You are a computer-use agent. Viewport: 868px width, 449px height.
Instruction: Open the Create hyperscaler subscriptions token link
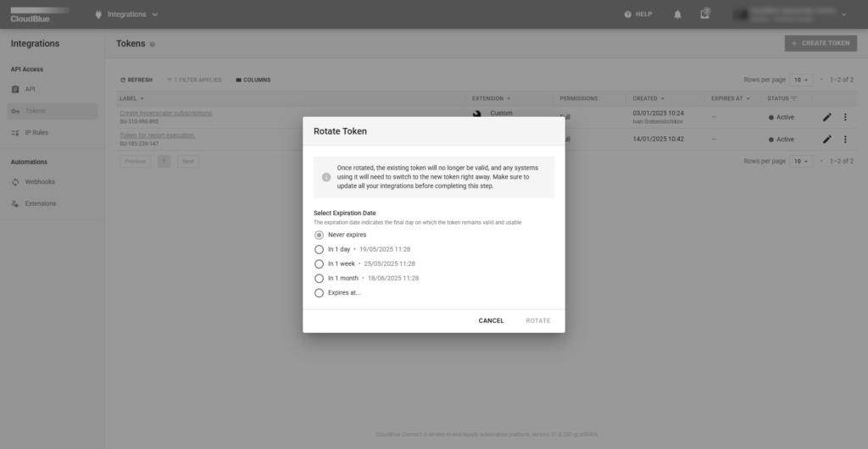point(165,114)
